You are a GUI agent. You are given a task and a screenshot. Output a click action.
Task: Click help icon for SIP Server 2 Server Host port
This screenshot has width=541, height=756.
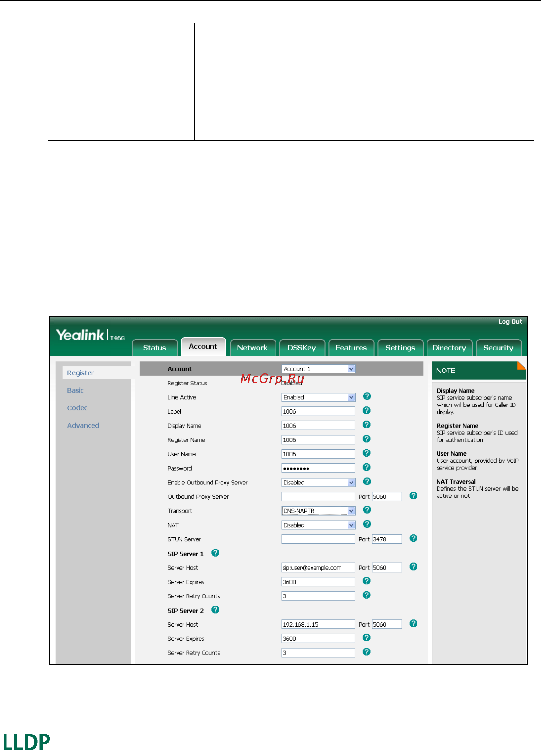[x=413, y=624]
